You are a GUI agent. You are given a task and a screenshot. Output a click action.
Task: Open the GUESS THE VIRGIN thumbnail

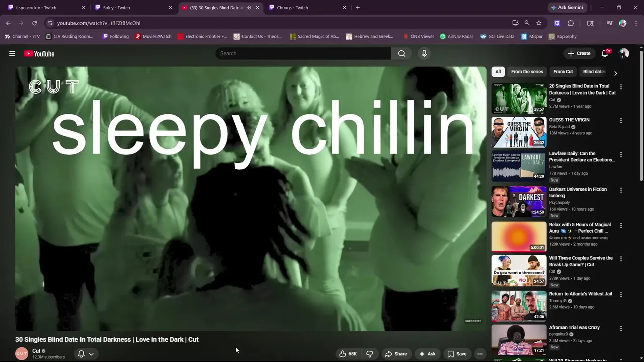coord(519,132)
